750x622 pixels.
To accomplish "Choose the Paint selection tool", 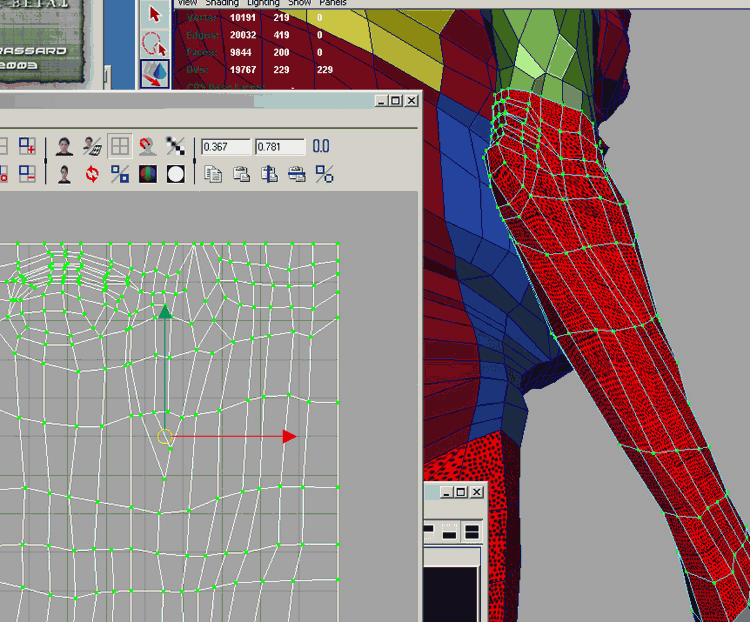I will tap(154, 74).
